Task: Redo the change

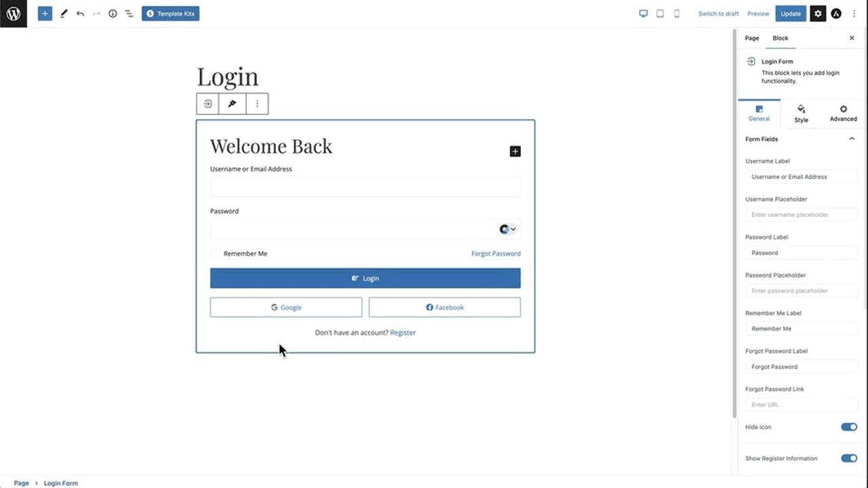Action: 96,14
